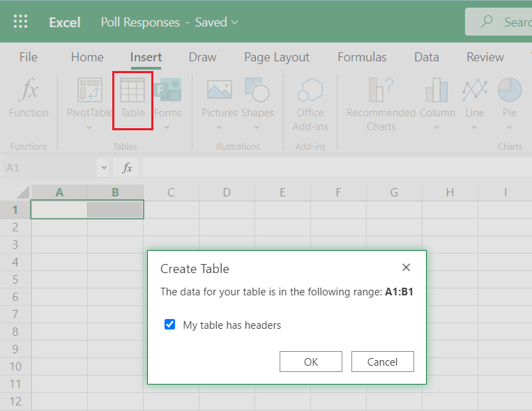Viewport: 532px width, 411px height.
Task: Close the Create Table dialog with X
Action: pyautogui.click(x=406, y=267)
